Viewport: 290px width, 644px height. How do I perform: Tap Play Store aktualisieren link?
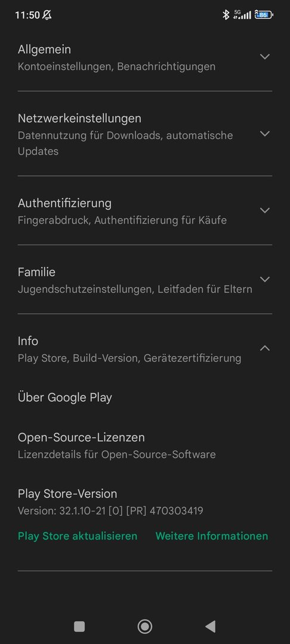click(x=78, y=536)
